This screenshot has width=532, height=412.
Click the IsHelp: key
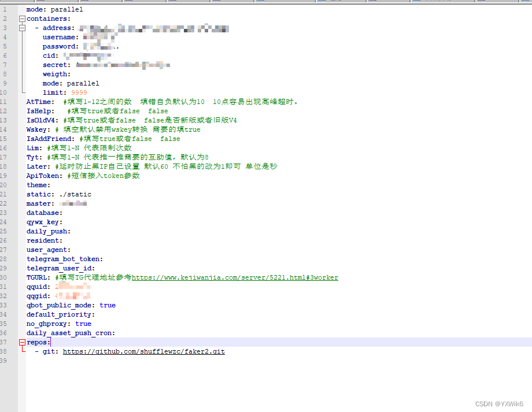(x=40, y=111)
